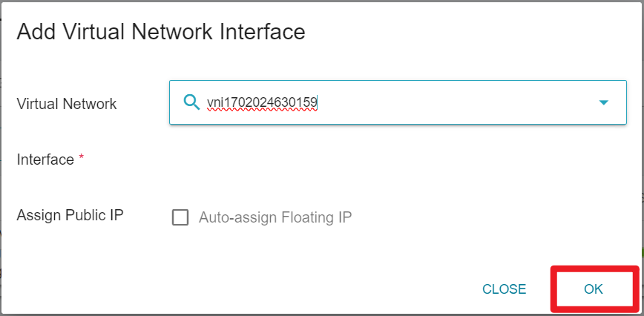Click into the Virtual Network search field
This screenshot has width=644, height=316.
tap(398, 102)
